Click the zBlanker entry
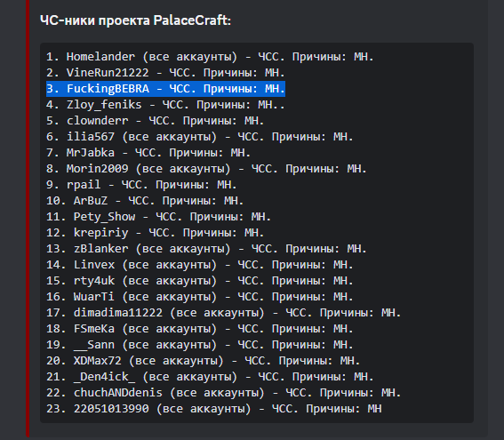This screenshot has height=440, width=504. click(206, 249)
